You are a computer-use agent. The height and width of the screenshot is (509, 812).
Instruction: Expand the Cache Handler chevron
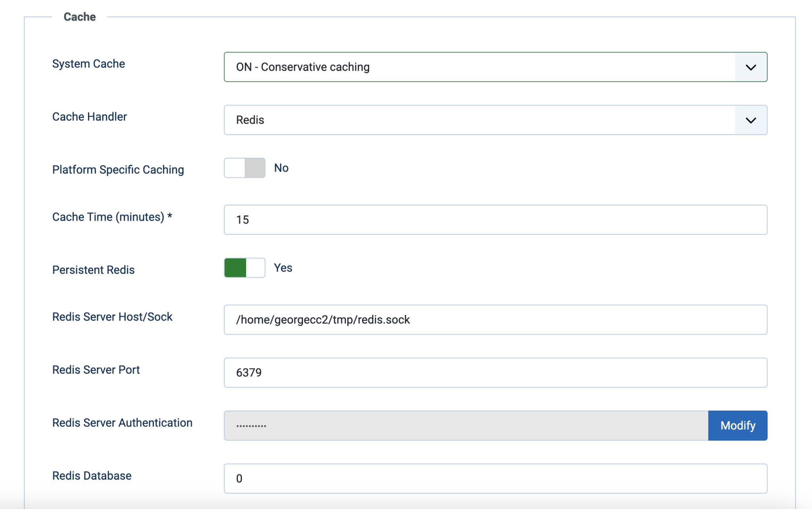click(751, 120)
